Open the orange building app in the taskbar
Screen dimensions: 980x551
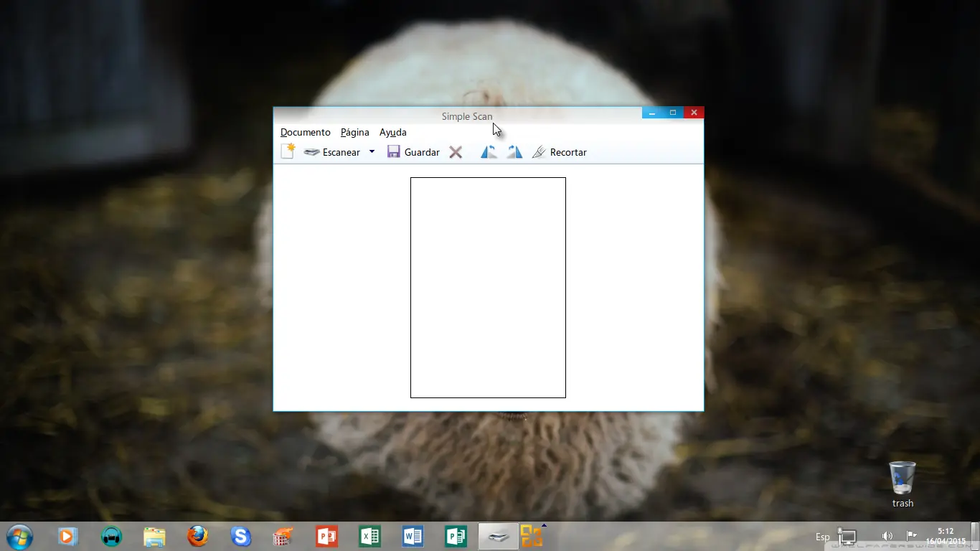pyautogui.click(x=283, y=536)
